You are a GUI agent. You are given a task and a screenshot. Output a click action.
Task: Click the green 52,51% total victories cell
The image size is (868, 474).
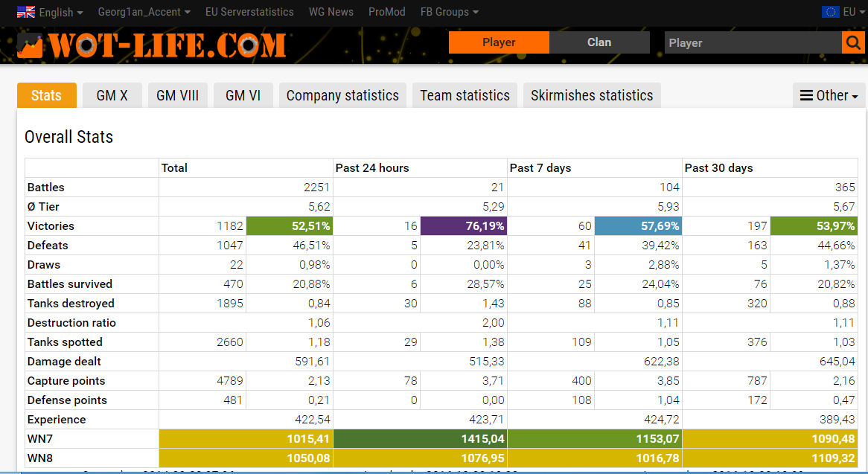[290, 226]
